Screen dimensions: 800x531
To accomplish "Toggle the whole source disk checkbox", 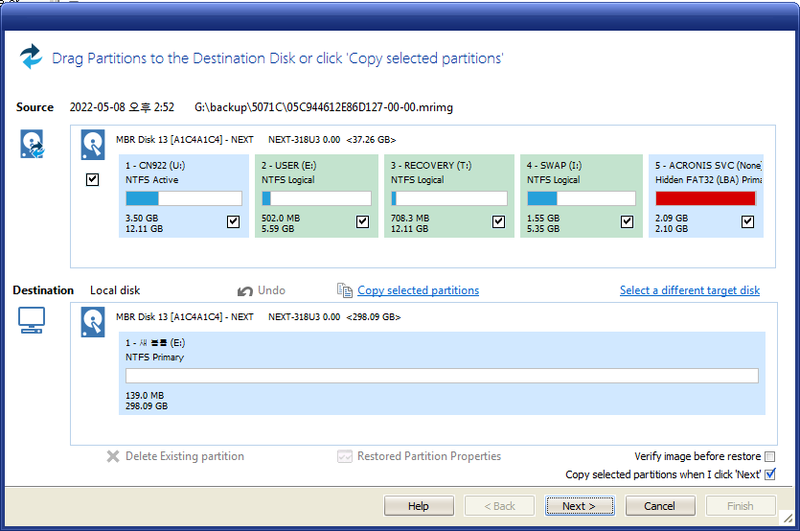I will 93,180.
